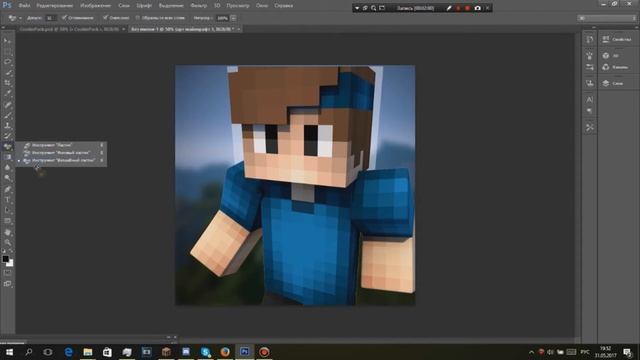The height and width of the screenshot is (360, 640).
Task: Open the workspace switcher dropdown
Action: 607,18
